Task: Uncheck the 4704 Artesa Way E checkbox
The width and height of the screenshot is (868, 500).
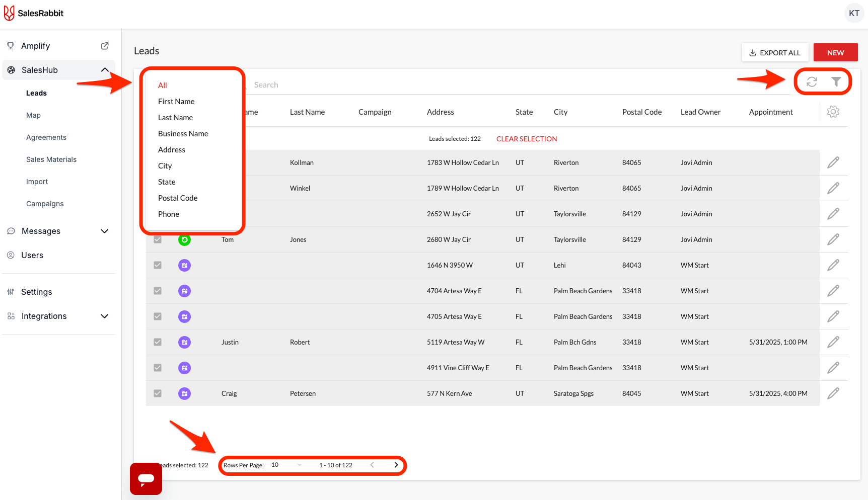Action: (158, 291)
